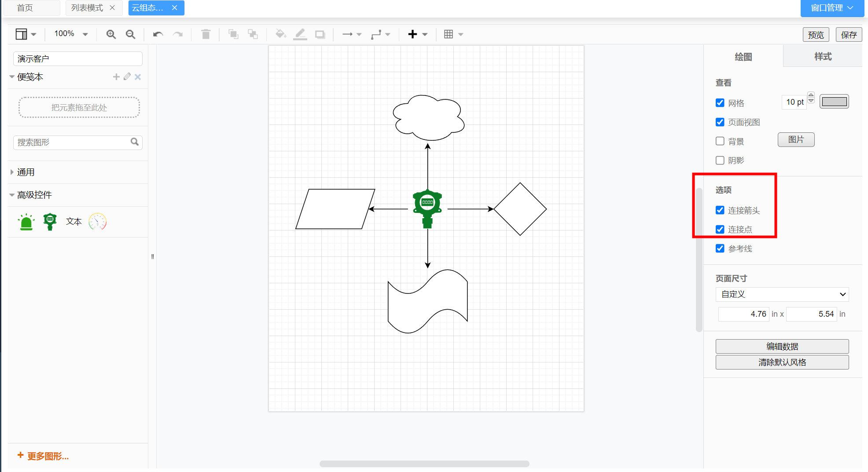Click the zoom in magnifier icon

coord(111,34)
